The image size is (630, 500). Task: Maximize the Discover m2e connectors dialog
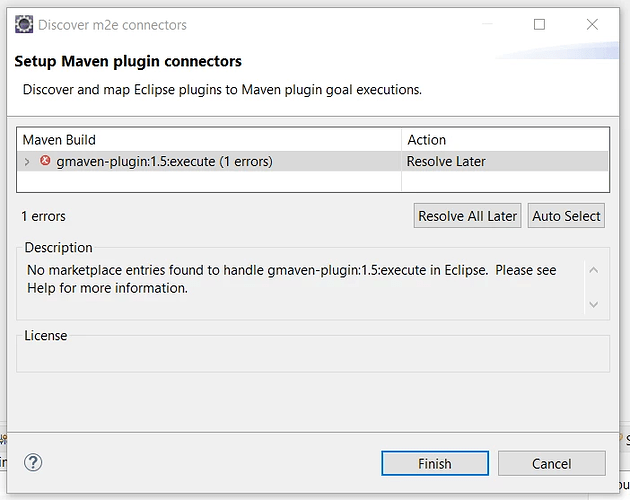(539, 25)
